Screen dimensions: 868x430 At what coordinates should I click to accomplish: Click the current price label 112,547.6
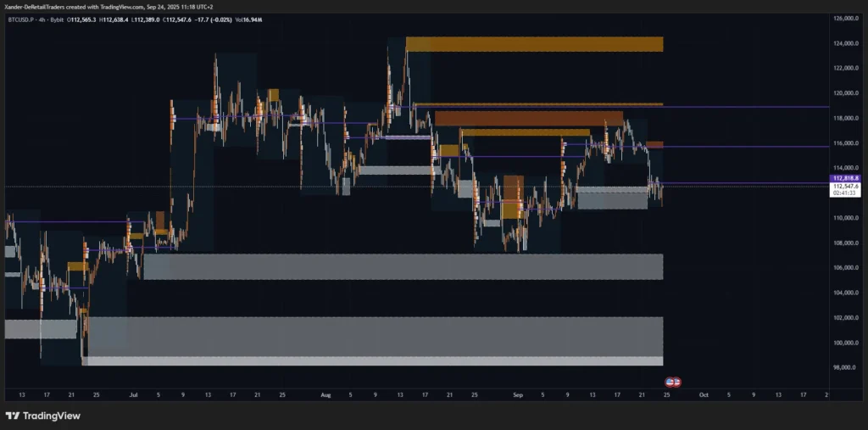coord(845,187)
